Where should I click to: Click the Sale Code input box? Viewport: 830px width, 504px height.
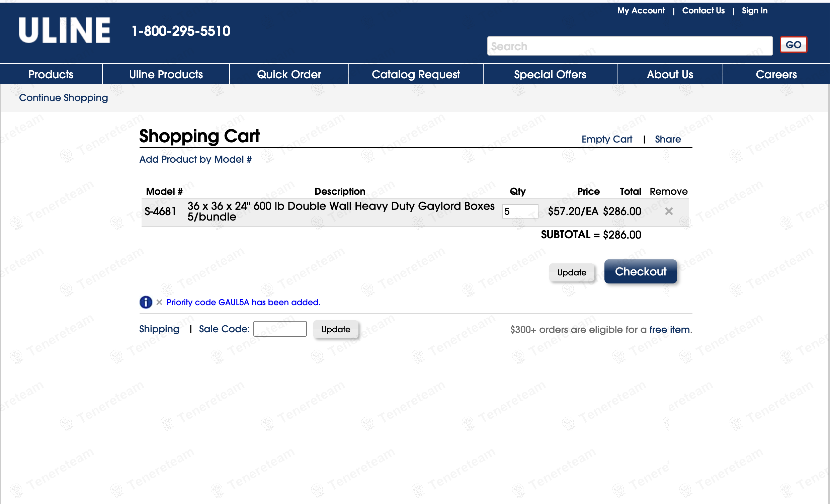pyautogui.click(x=279, y=329)
